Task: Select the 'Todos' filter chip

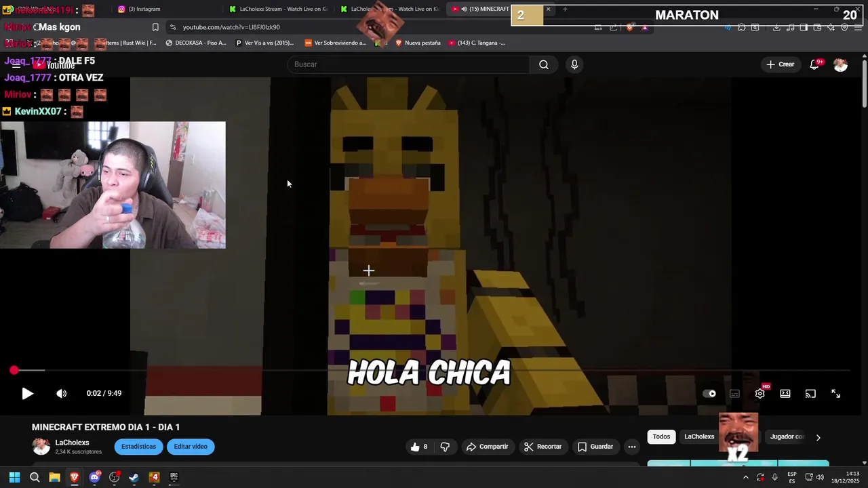Action: pyautogui.click(x=661, y=436)
